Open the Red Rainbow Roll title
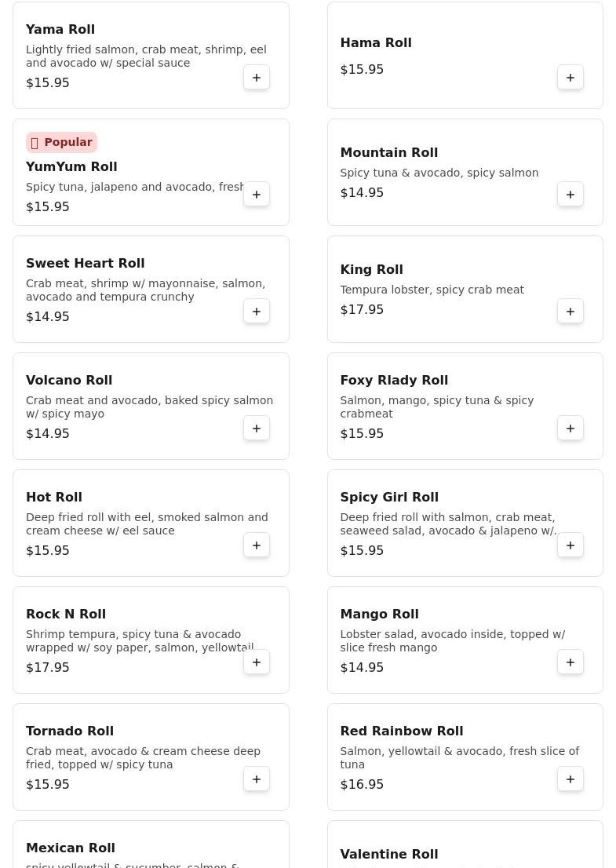 pyautogui.click(x=402, y=731)
